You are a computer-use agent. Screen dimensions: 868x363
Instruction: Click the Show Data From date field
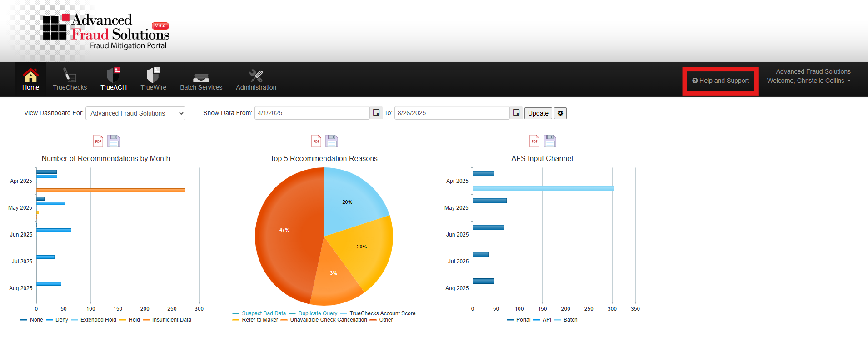point(312,113)
